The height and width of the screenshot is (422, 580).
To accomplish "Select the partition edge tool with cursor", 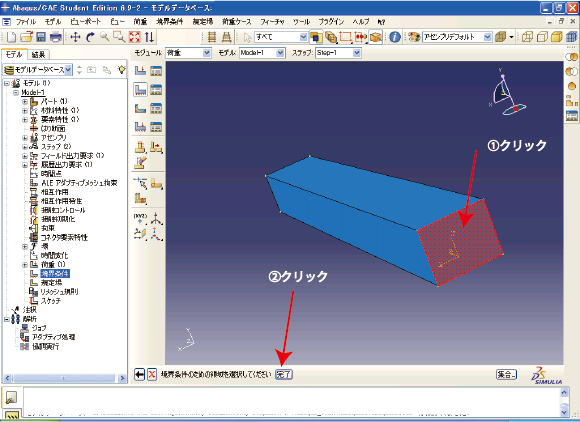I will tap(140, 183).
